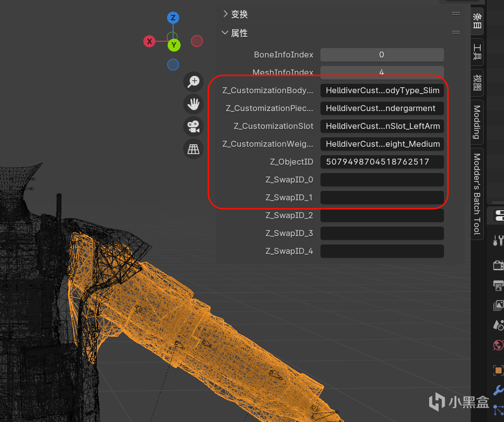Click the negative Z axis gizmo circle

pyautogui.click(x=173, y=64)
